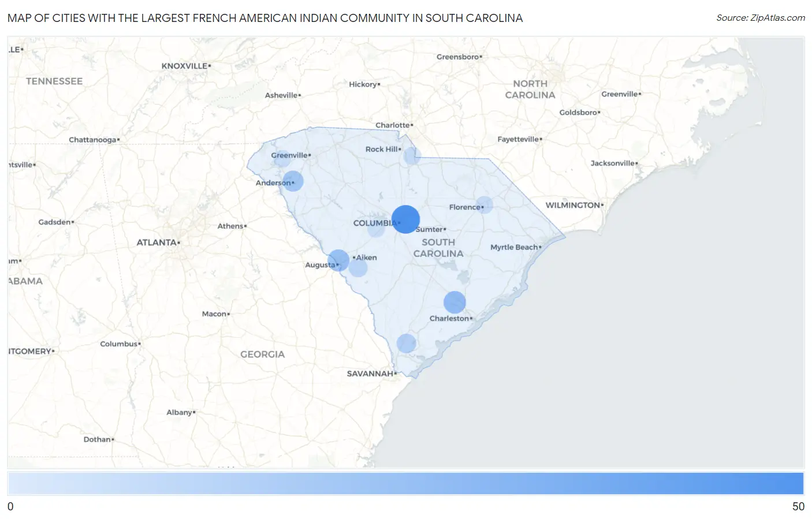This screenshot has width=812, height=519.
Task: Click the Gadsden city label
Action: [x=54, y=222]
